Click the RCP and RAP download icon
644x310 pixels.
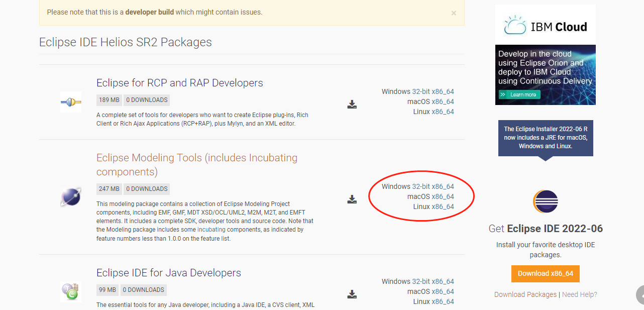pyautogui.click(x=352, y=105)
